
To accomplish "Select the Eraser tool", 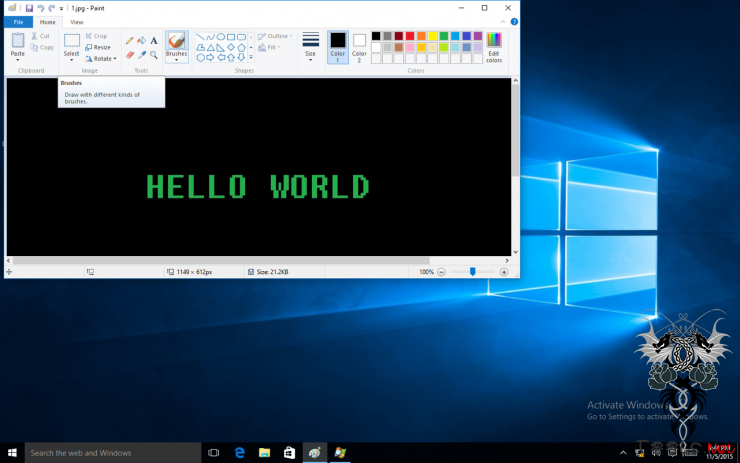I will [x=129, y=55].
